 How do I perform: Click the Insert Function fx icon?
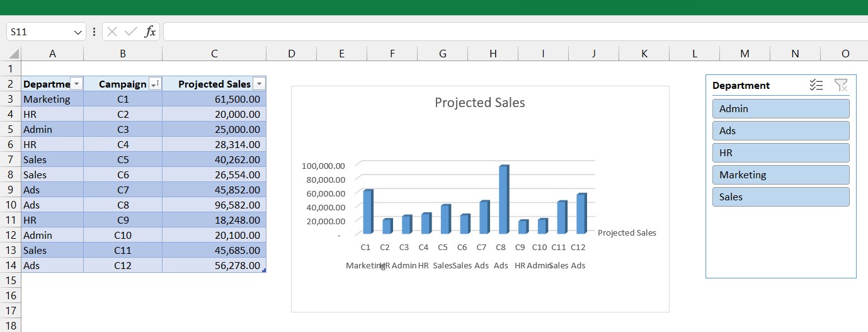click(150, 31)
